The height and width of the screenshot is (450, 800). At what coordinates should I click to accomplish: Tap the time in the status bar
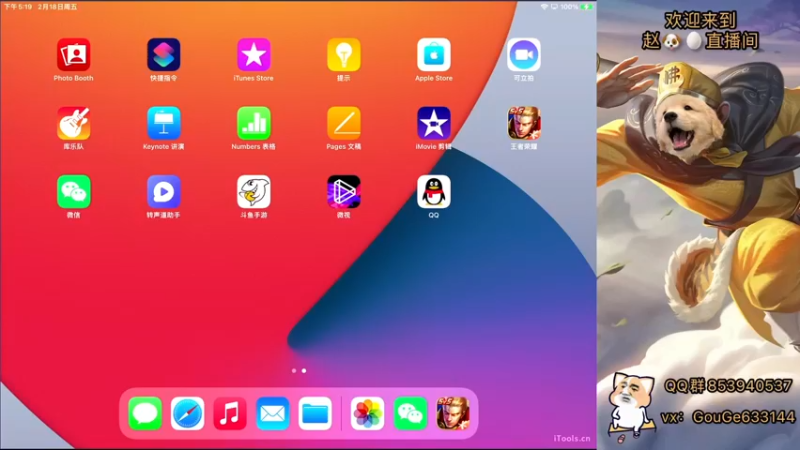point(18,7)
